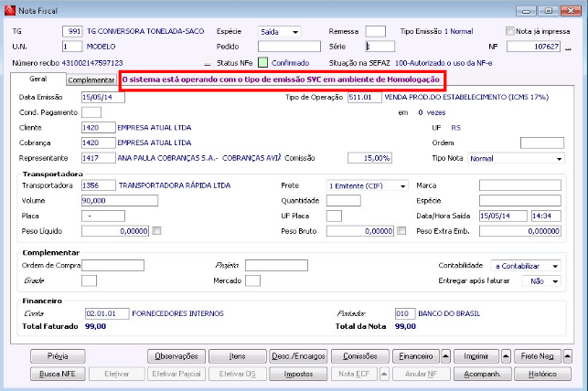Click the Frete Neg button
The width and height of the screenshot is (588, 391).
(538, 356)
